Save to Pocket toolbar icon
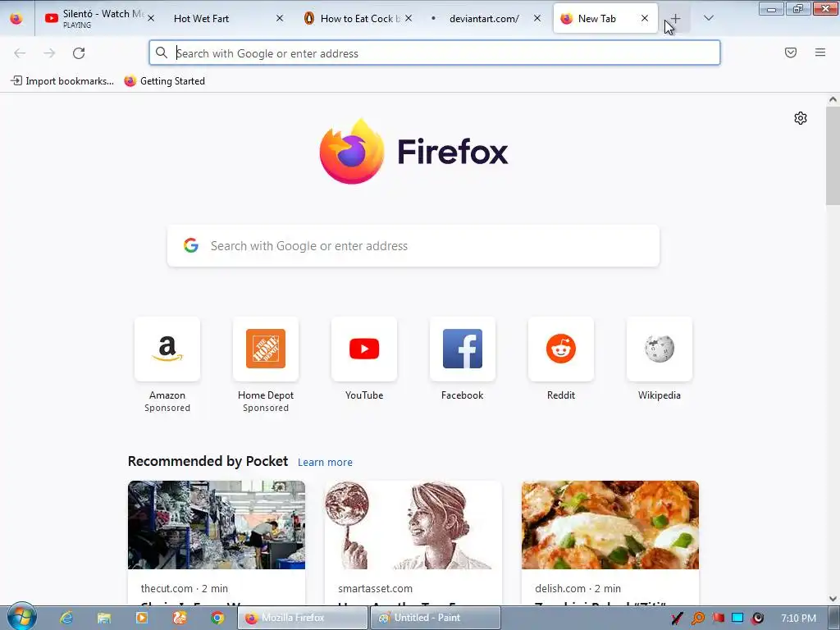840x630 pixels. click(x=791, y=52)
